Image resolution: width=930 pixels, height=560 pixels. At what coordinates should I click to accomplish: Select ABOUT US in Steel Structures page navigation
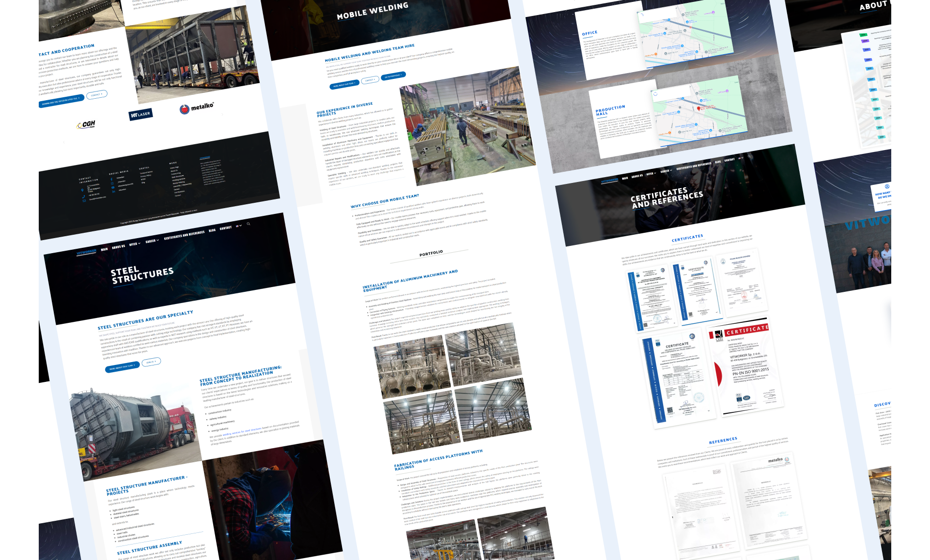click(x=119, y=246)
